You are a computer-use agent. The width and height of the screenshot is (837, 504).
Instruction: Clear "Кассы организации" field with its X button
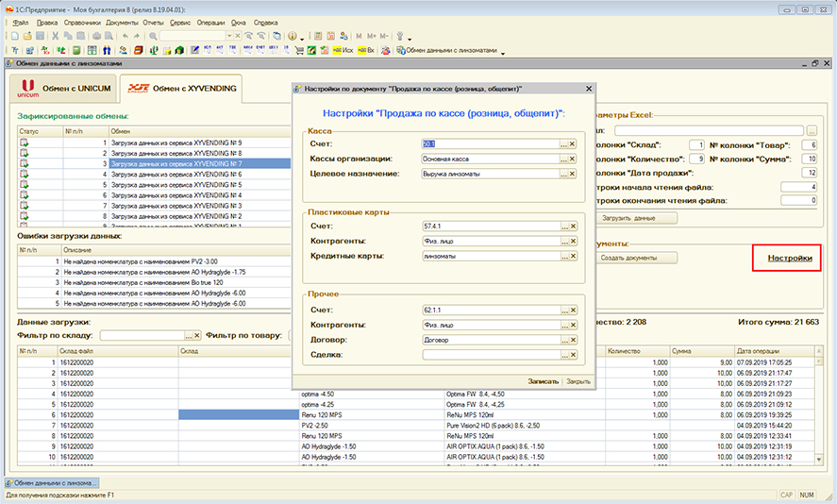(x=572, y=159)
